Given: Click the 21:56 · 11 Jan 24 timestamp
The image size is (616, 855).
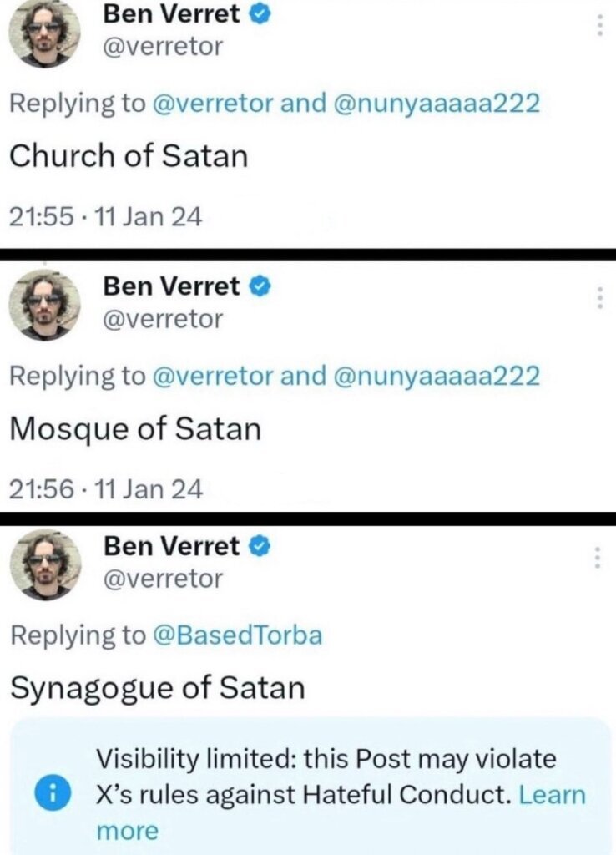Looking at the screenshot, I should pos(105,489).
